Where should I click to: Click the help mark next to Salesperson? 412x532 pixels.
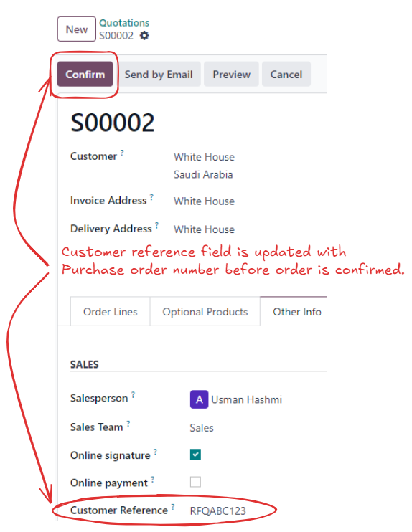point(133,394)
